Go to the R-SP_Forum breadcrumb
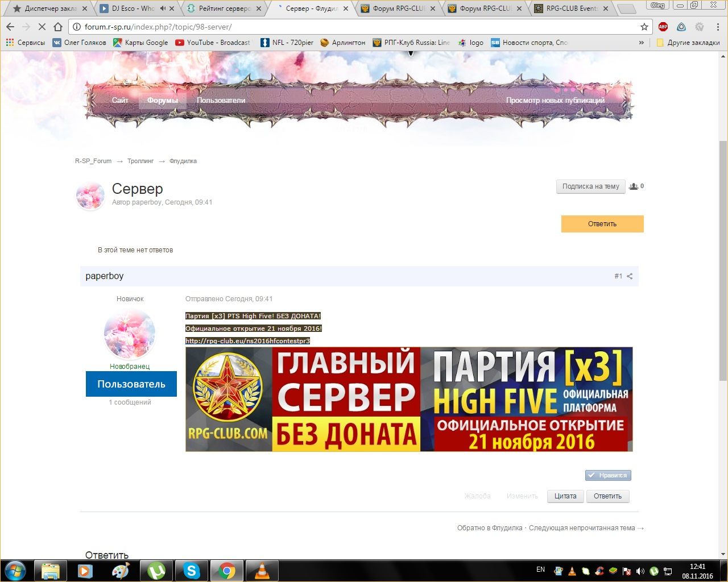 pos(93,161)
